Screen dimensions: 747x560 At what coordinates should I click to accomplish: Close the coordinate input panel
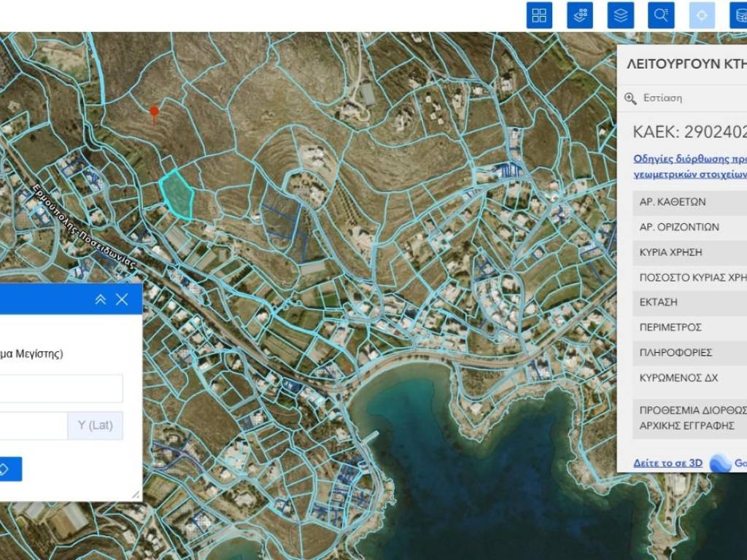(122, 300)
